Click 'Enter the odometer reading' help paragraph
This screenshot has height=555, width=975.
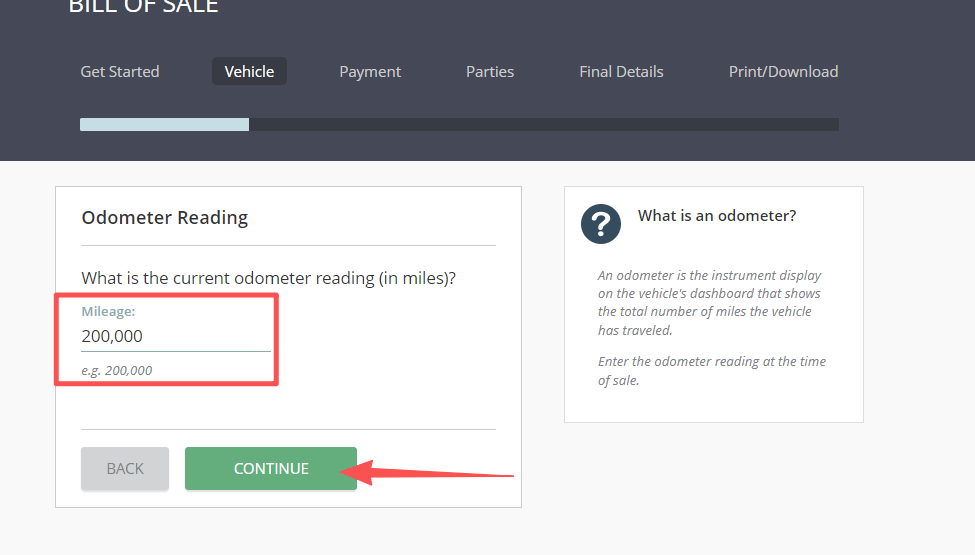pyautogui.click(x=712, y=370)
